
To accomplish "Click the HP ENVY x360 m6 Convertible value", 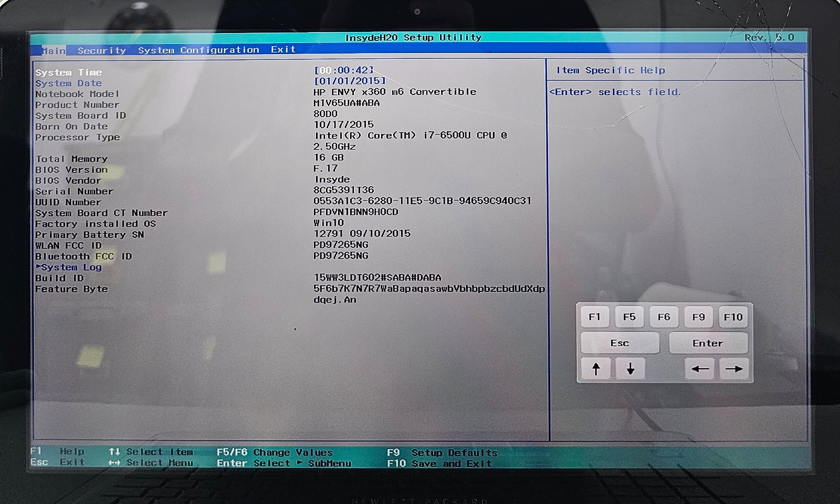I will tap(395, 92).
